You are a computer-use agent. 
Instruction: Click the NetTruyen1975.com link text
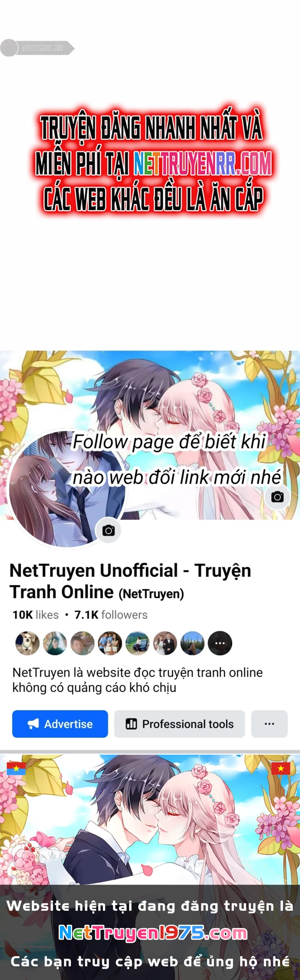(x=153, y=933)
